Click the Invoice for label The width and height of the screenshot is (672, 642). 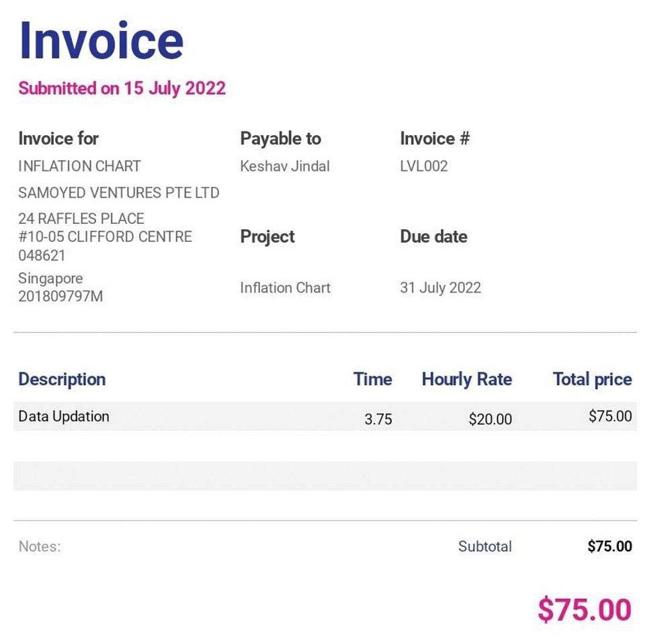click(x=58, y=138)
